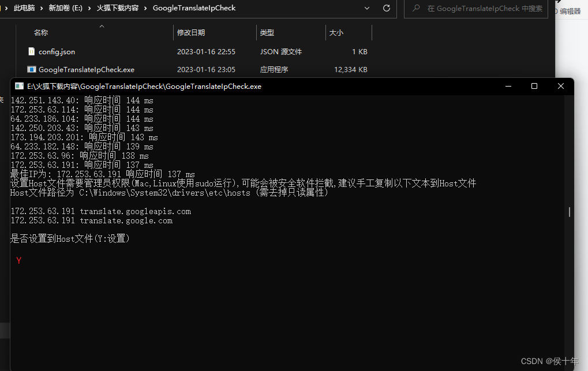
Task: Click the 最佳IP为 result line in console
Action: click(x=102, y=174)
